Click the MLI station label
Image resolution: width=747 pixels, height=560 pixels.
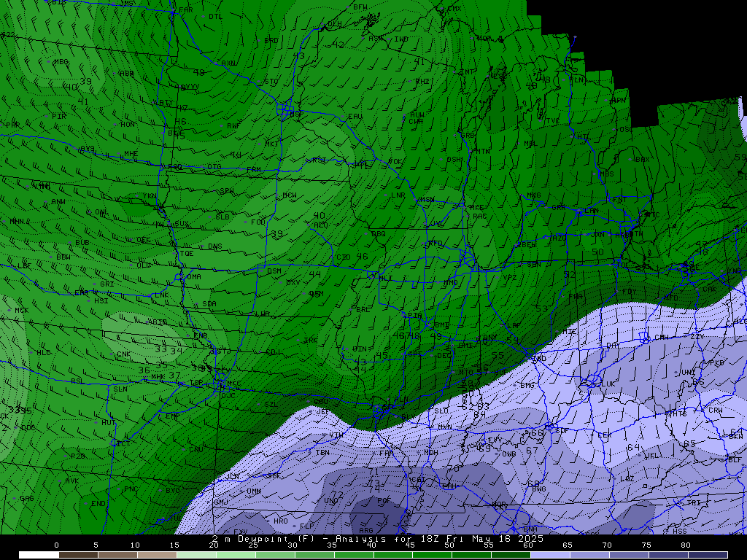[x=385, y=278]
